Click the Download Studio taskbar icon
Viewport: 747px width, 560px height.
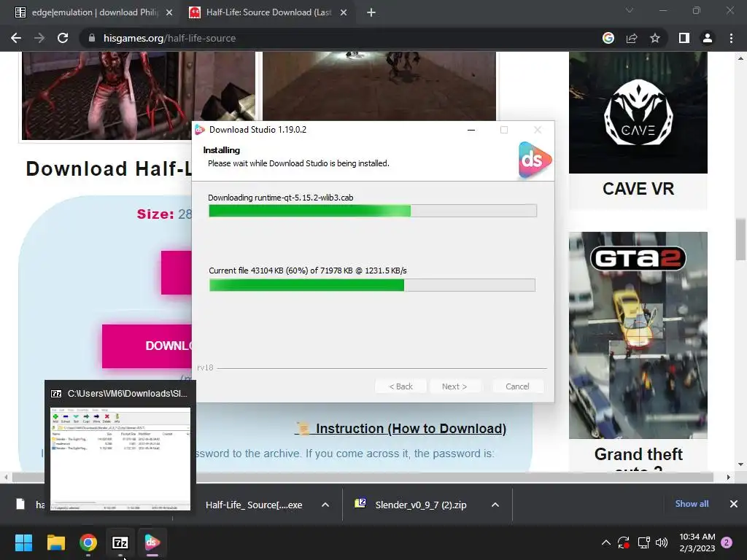[x=152, y=542]
